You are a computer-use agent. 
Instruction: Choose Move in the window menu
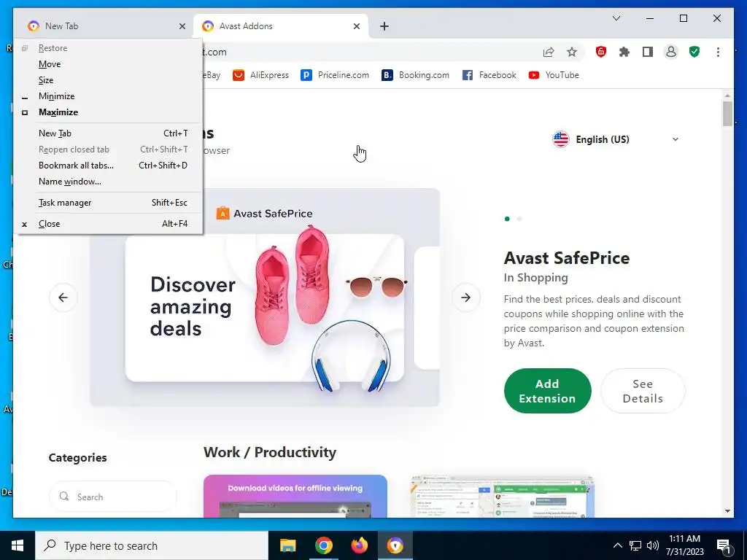[109, 64]
